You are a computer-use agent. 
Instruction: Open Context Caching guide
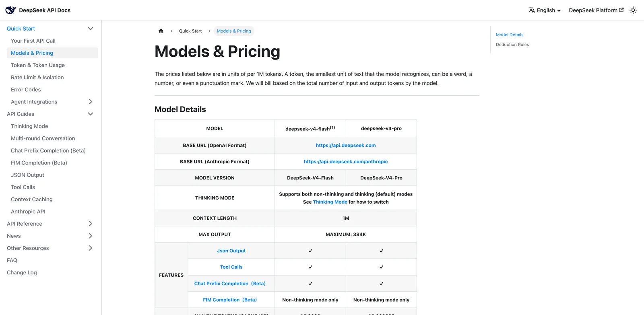click(x=32, y=199)
